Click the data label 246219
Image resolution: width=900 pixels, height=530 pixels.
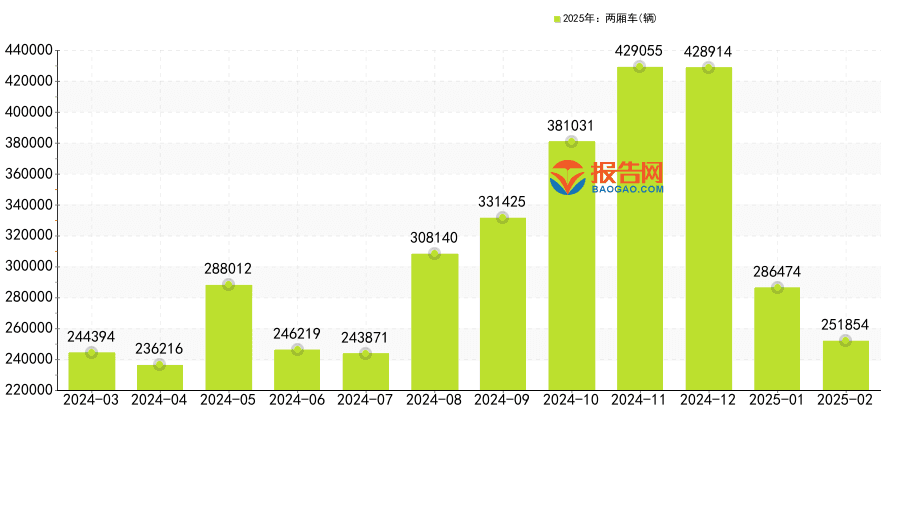click(x=296, y=334)
